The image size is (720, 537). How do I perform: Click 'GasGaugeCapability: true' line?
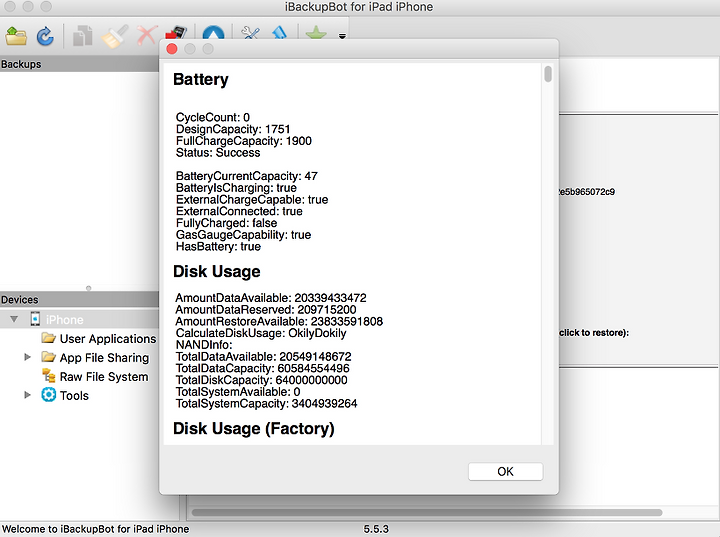(x=243, y=235)
